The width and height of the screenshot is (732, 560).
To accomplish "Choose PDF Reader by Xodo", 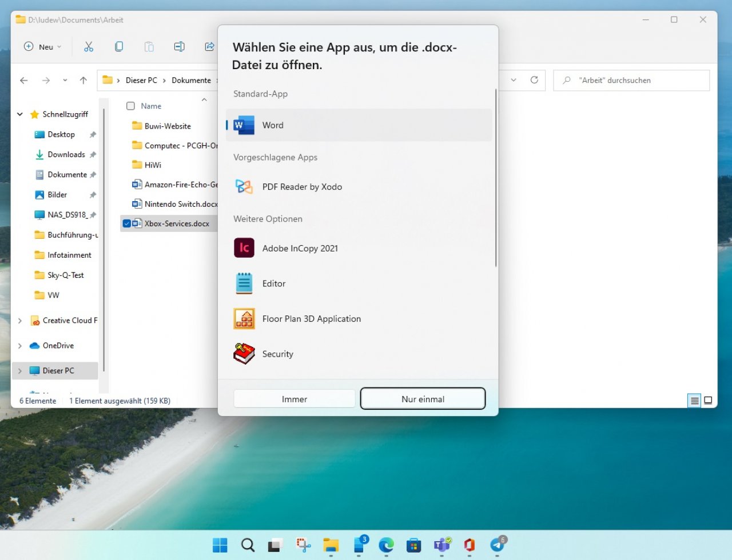I will [359, 187].
